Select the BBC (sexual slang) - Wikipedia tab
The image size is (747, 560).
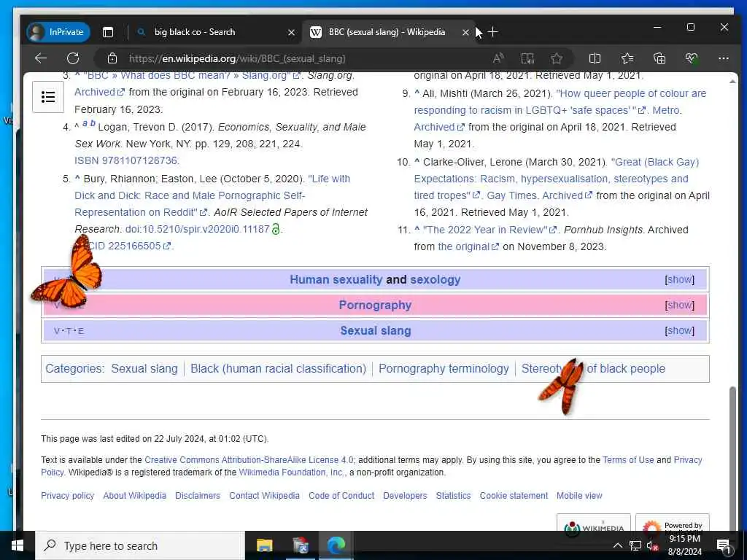(x=386, y=32)
